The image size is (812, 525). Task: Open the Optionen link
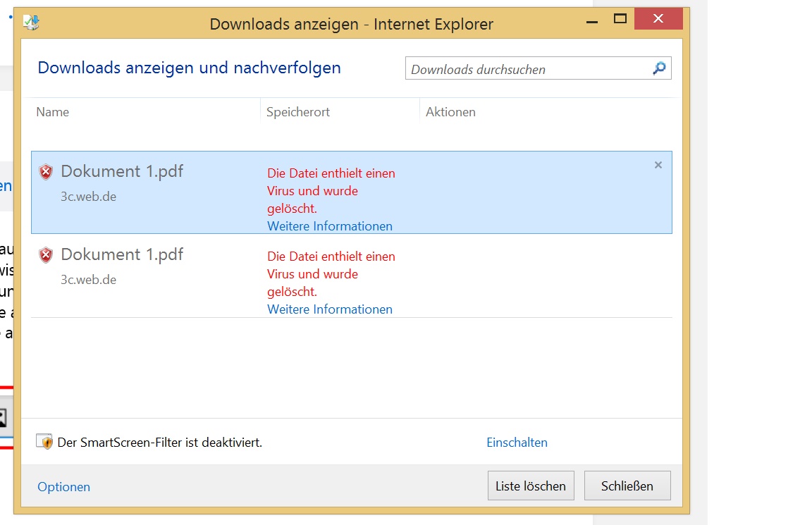[63, 487]
